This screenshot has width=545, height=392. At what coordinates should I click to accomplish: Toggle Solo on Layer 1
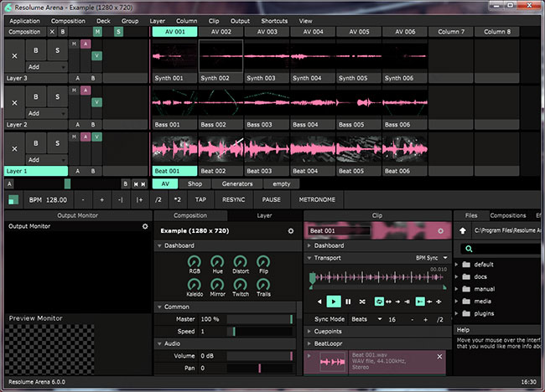[57, 143]
